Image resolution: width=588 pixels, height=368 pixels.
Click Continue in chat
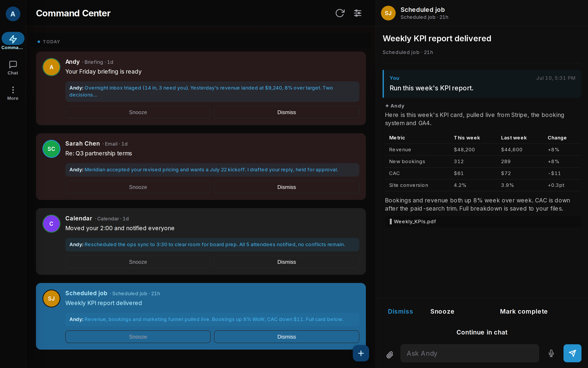click(482, 332)
